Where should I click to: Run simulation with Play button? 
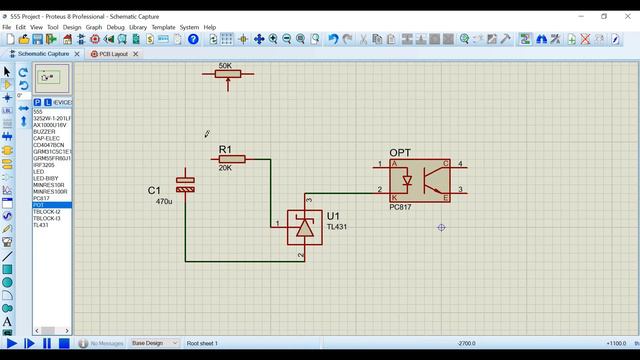pyautogui.click(x=11, y=343)
